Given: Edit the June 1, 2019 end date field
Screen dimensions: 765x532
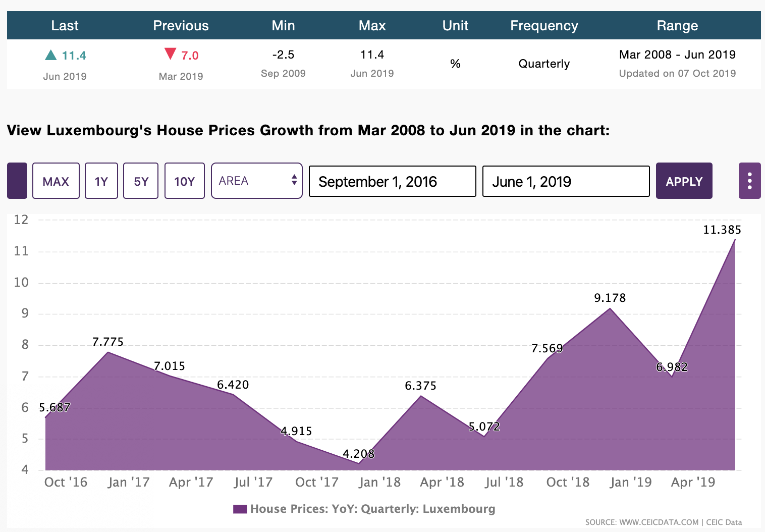Looking at the screenshot, I should click(x=566, y=181).
